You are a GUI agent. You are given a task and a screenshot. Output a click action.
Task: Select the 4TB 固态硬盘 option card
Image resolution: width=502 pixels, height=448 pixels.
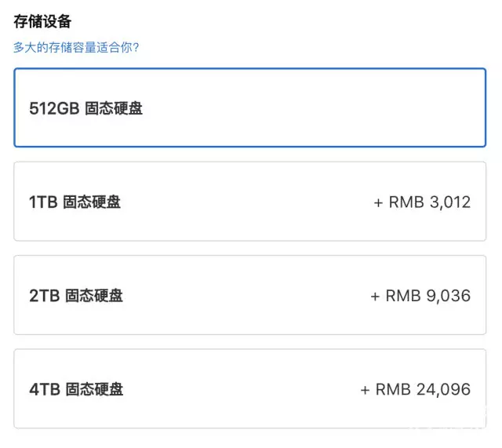click(x=249, y=388)
